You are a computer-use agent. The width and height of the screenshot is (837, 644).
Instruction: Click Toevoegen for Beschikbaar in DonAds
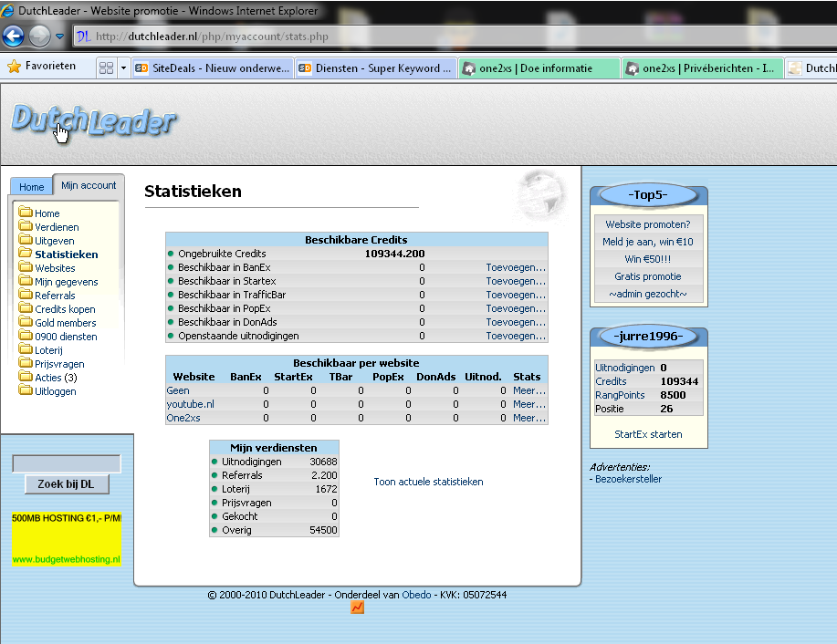click(x=516, y=322)
